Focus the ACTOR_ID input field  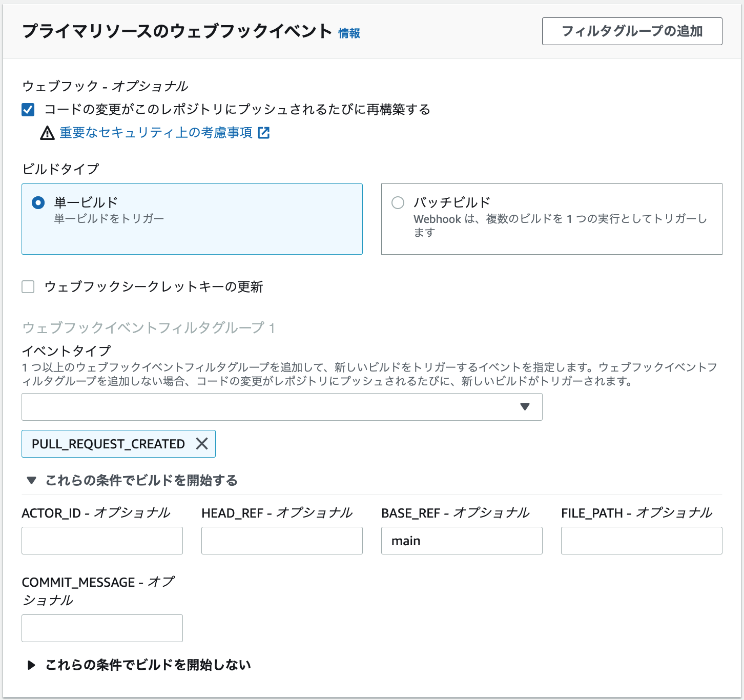(x=102, y=541)
